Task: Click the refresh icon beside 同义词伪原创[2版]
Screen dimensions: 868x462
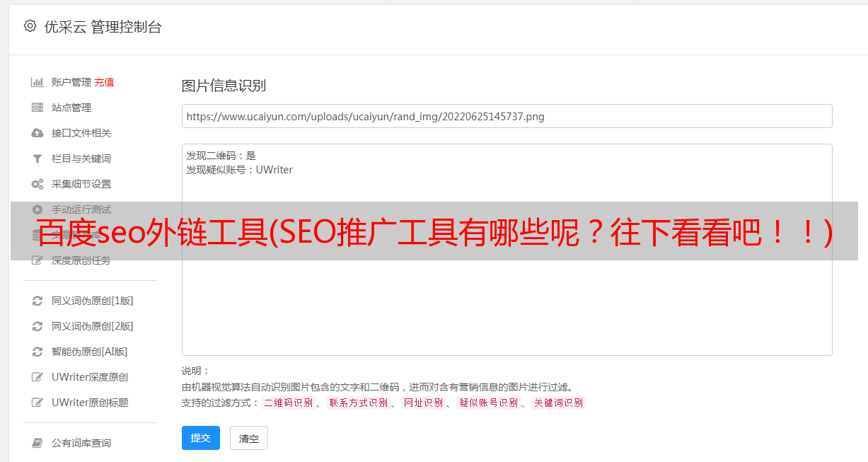Action: [37, 326]
